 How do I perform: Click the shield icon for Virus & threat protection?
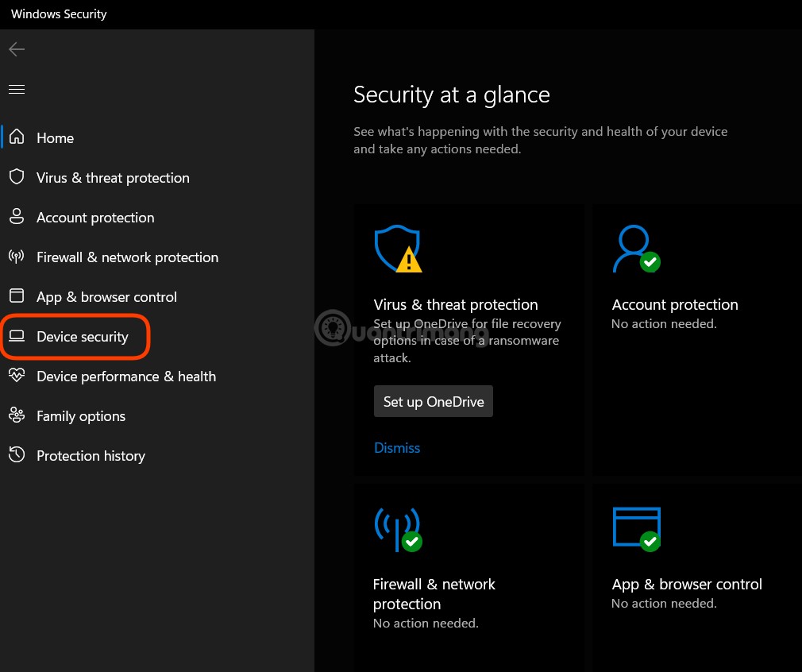click(x=17, y=176)
